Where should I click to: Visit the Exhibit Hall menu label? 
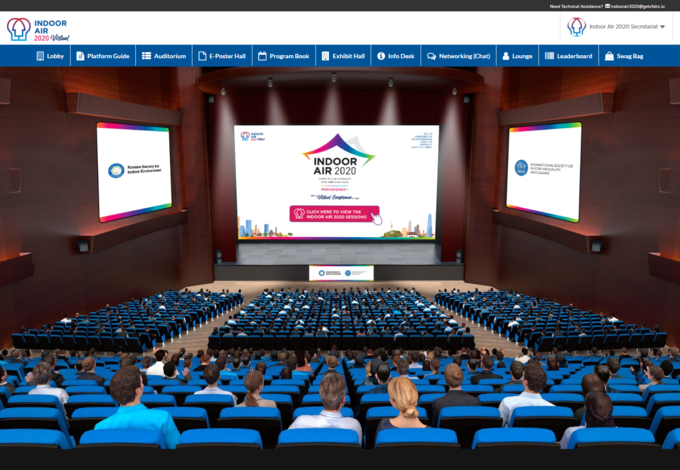pos(348,56)
